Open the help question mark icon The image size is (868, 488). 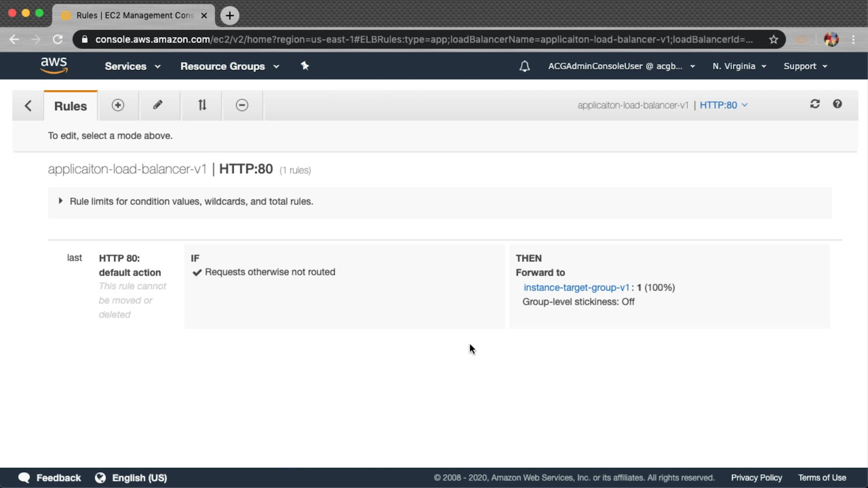(x=837, y=104)
